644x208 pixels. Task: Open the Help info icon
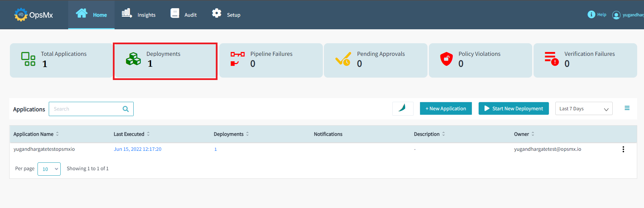[591, 15]
